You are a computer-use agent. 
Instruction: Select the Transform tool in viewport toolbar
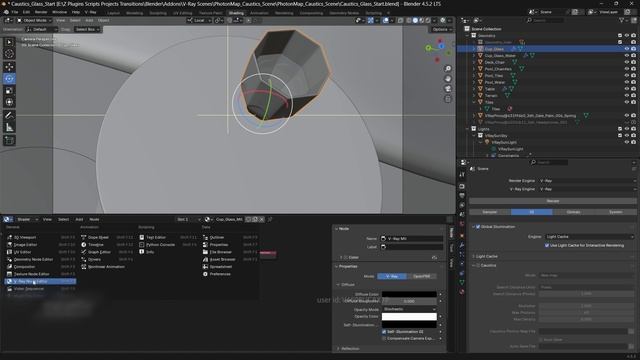pyautogui.click(x=9, y=102)
